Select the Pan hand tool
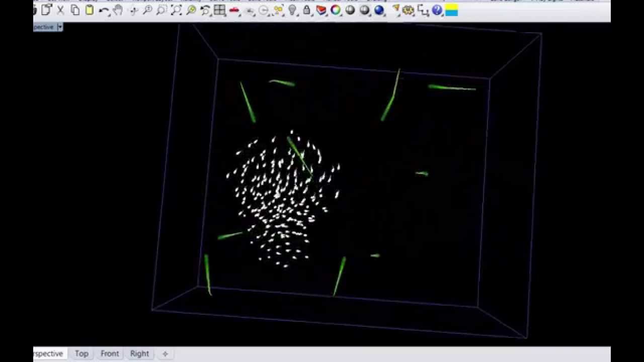644x362 pixels. click(x=118, y=10)
